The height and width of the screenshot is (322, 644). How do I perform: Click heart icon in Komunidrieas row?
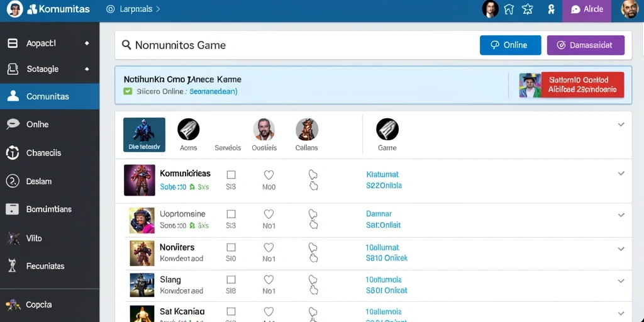tap(269, 175)
